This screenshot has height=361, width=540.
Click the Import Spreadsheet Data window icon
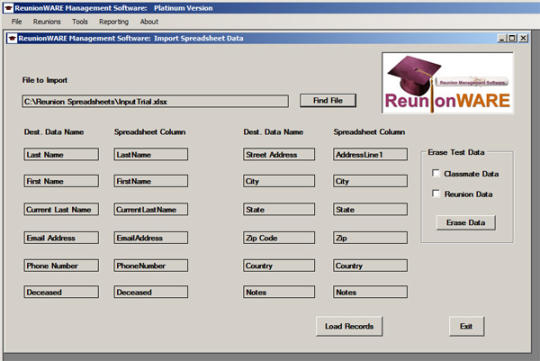(x=12, y=38)
